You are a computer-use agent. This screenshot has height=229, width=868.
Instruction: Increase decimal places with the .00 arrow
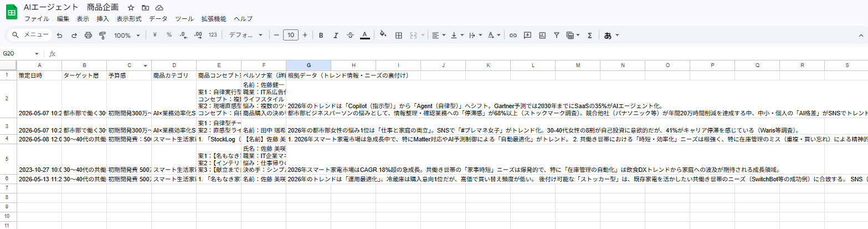pyautogui.click(x=198, y=35)
